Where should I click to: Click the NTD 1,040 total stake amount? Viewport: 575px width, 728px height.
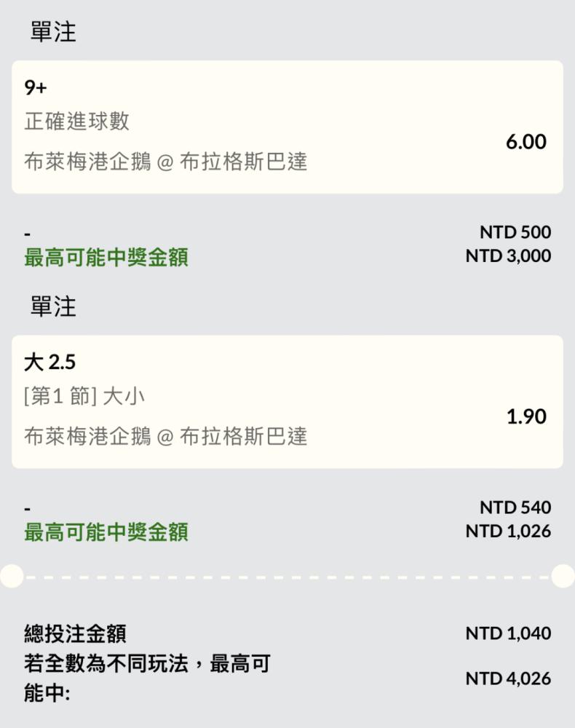point(508,633)
